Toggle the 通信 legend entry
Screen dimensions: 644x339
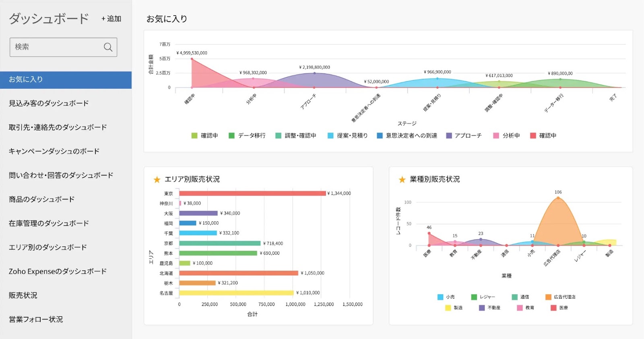pyautogui.click(x=520, y=297)
